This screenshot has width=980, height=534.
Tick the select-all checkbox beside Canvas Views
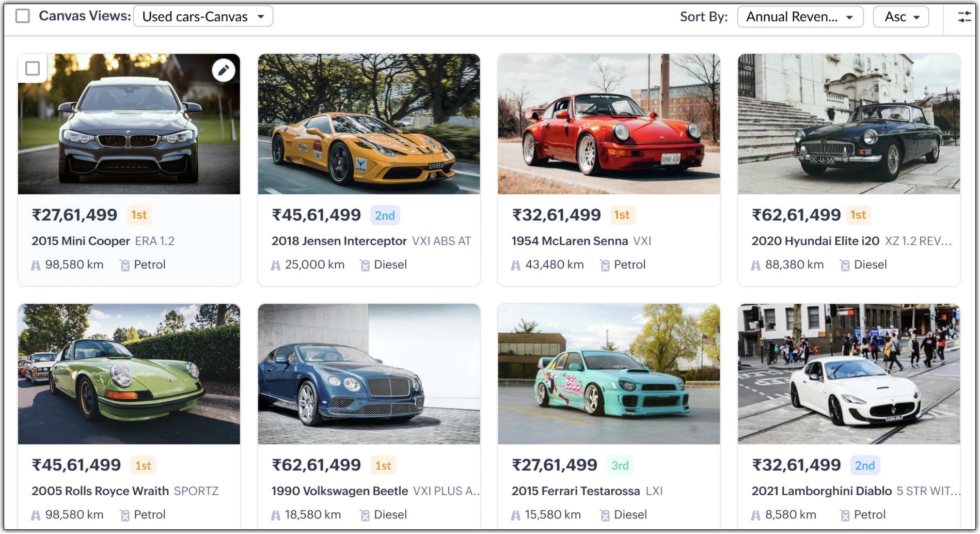(x=23, y=16)
